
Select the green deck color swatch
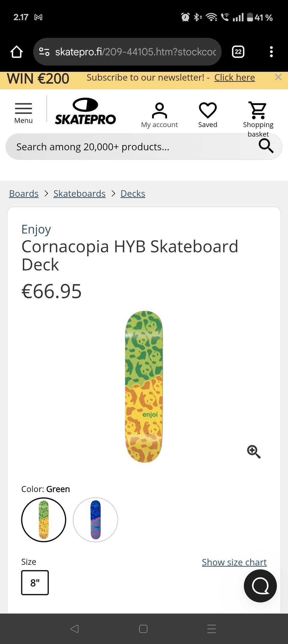[44, 520]
